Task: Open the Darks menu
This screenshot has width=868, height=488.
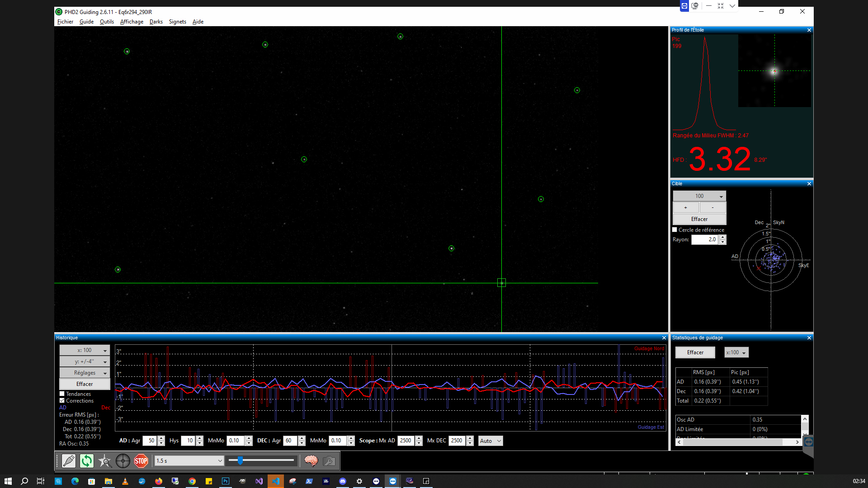Action: click(x=156, y=22)
